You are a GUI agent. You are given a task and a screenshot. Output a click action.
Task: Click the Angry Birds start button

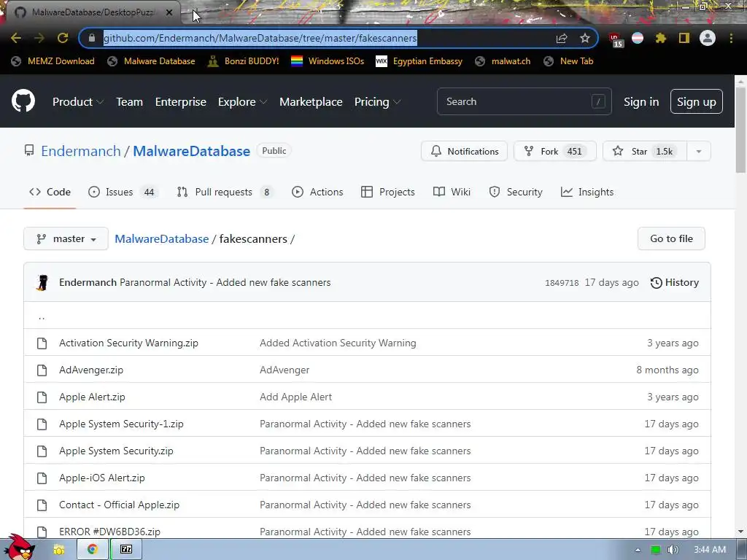(x=19, y=548)
